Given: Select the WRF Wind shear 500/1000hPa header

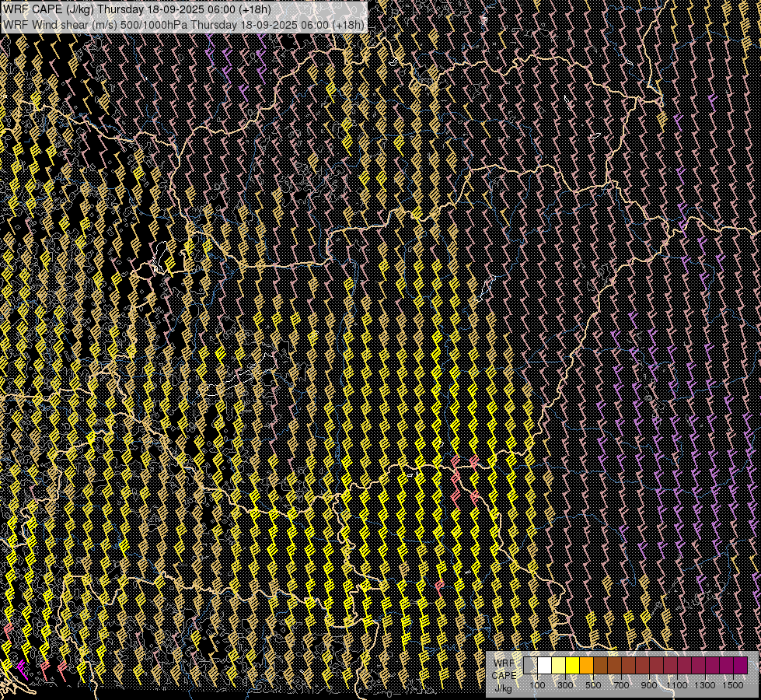Looking at the screenshot, I should 183,25.
